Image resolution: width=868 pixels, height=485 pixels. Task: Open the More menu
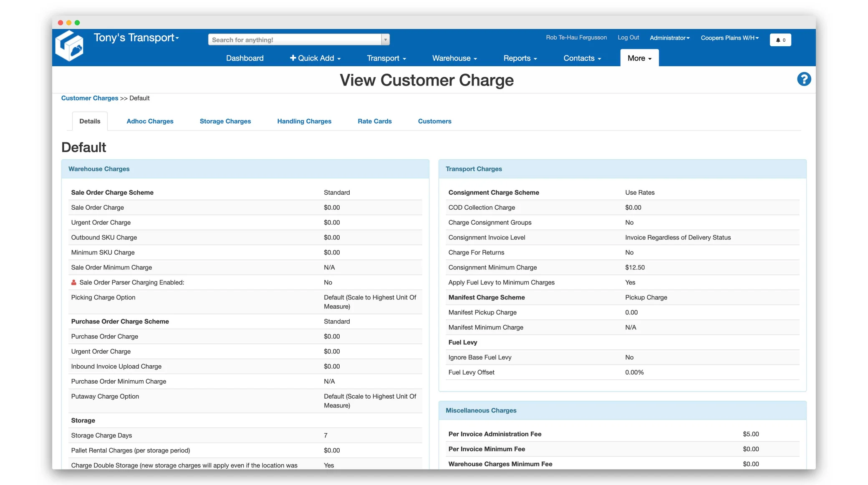639,58
